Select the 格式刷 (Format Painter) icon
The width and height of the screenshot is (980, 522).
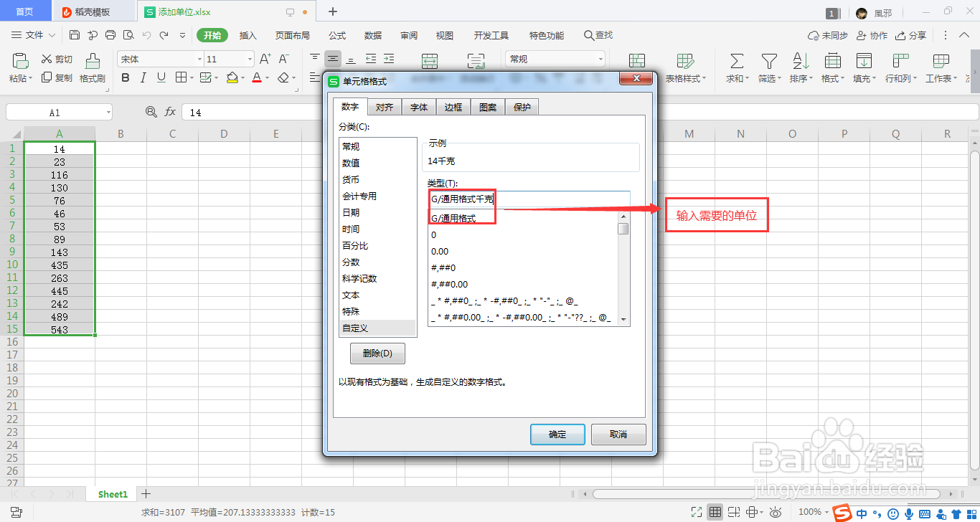[x=93, y=68]
